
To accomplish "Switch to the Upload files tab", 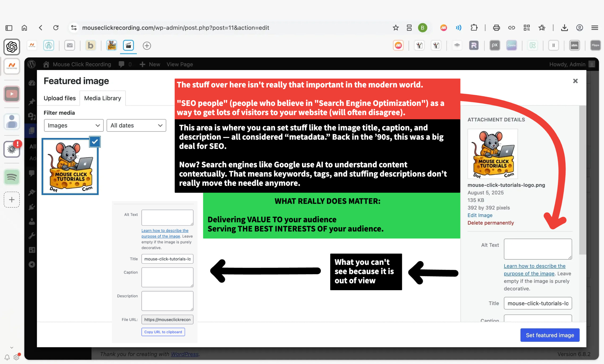I will [x=59, y=98].
